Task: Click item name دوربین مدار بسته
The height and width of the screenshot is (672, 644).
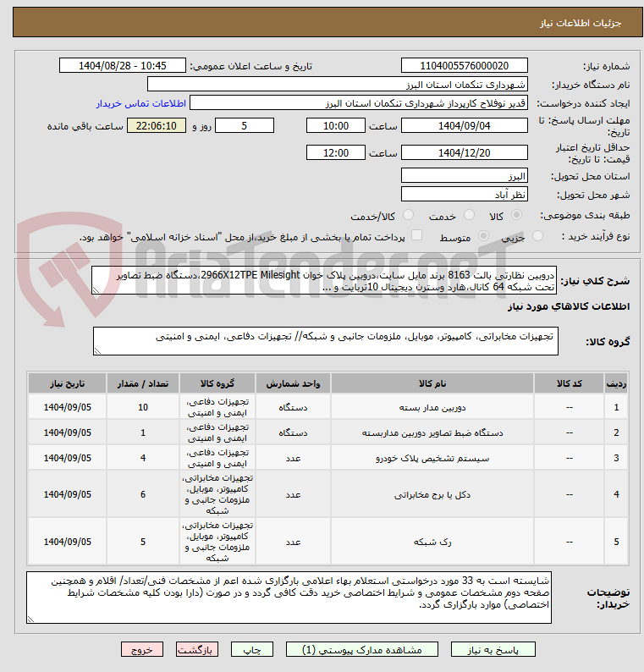Action: [x=432, y=408]
